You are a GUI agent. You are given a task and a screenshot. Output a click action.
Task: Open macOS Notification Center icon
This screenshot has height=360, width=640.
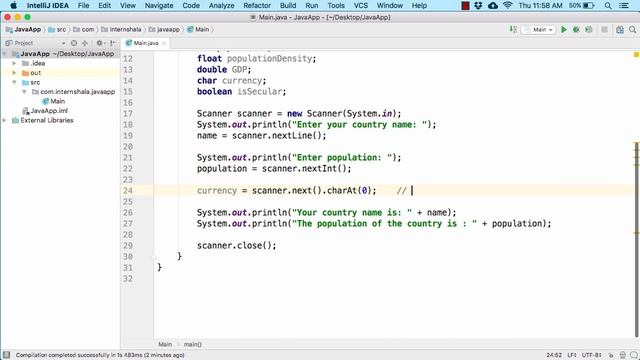tap(624, 6)
